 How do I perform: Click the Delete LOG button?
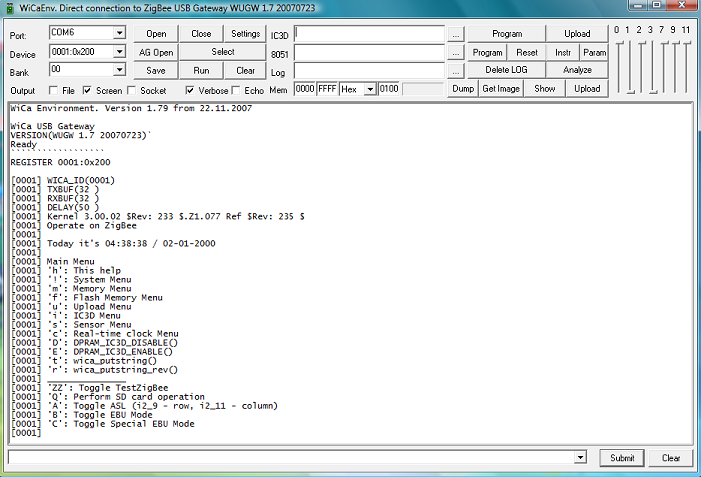pyautogui.click(x=507, y=70)
